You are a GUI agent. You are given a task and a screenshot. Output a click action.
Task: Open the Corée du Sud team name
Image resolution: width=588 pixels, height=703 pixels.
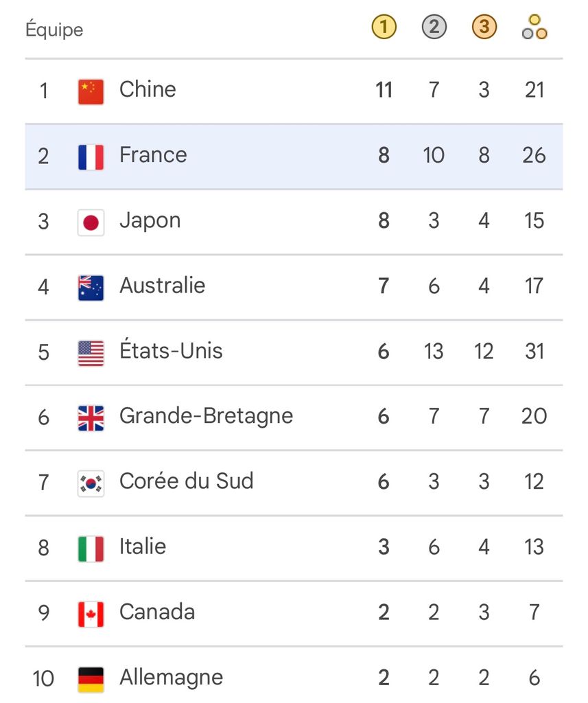(187, 481)
